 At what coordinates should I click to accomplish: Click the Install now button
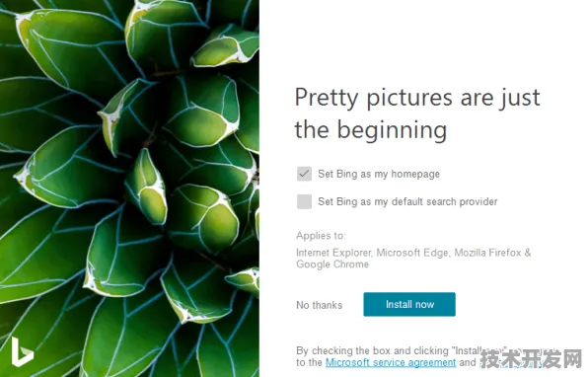(409, 304)
